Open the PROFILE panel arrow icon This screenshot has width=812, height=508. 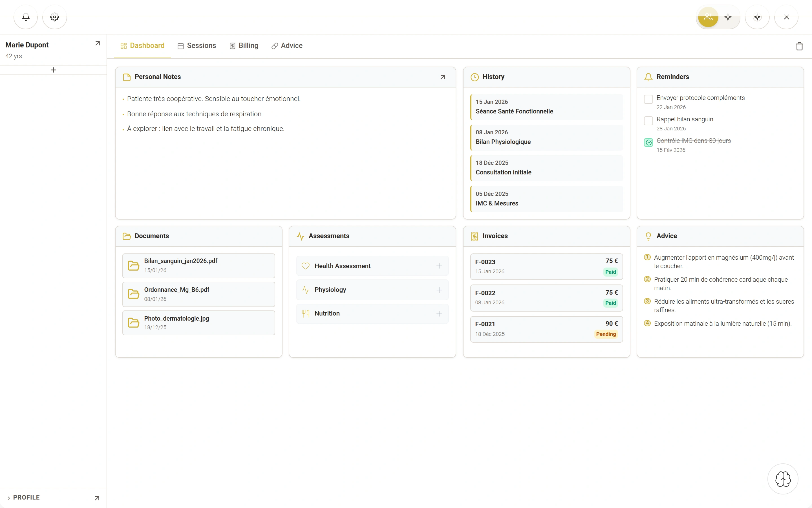[97, 498]
